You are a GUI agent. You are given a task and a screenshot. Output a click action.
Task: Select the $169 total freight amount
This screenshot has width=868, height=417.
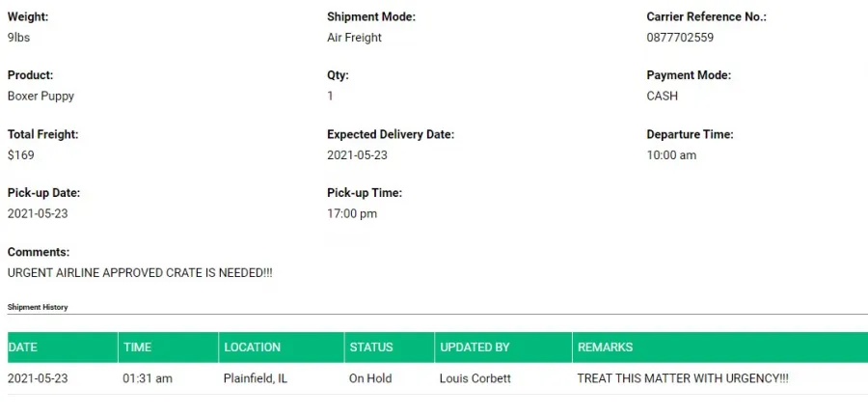(21, 155)
